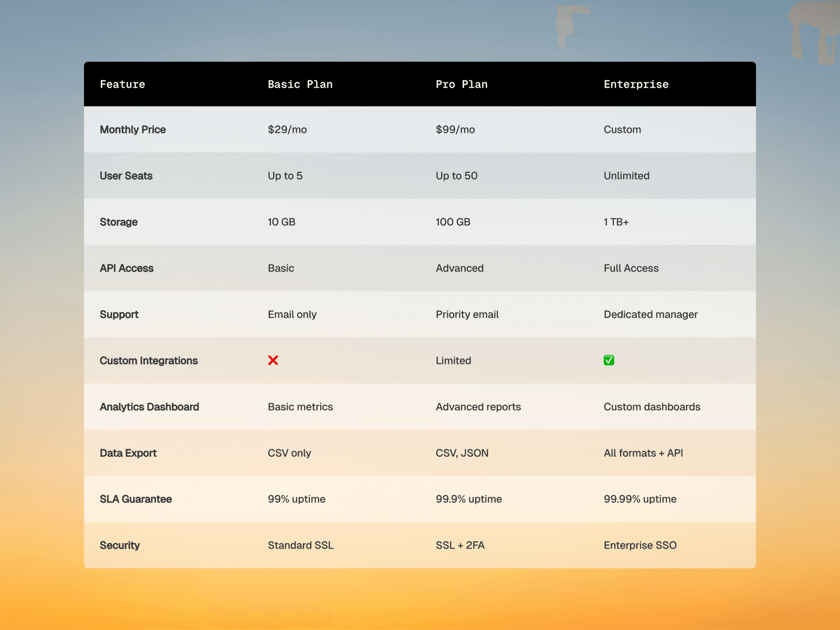Click the "User Seats" row label
Viewport: 840px width, 630px height.
pyautogui.click(x=126, y=176)
